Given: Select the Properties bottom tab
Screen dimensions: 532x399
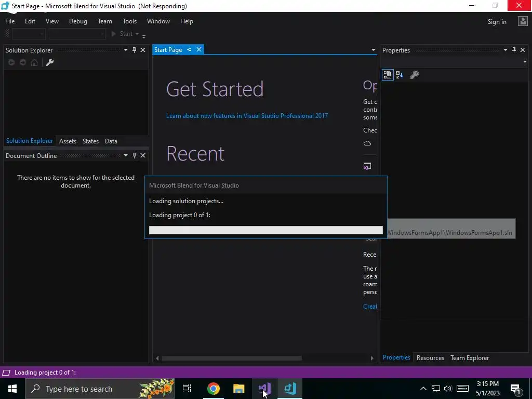Looking at the screenshot, I should (396, 357).
